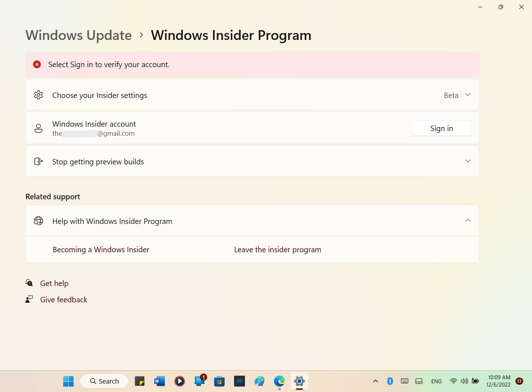
Task: Click Sign in button
Action: point(442,128)
